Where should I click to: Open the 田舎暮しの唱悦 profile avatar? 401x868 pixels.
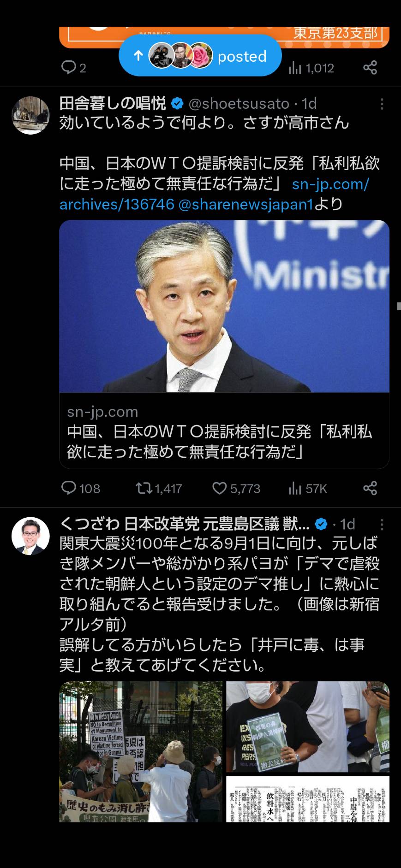click(x=30, y=115)
